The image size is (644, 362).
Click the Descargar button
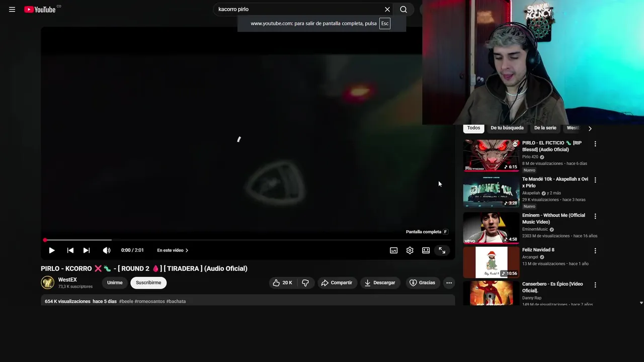click(380, 283)
